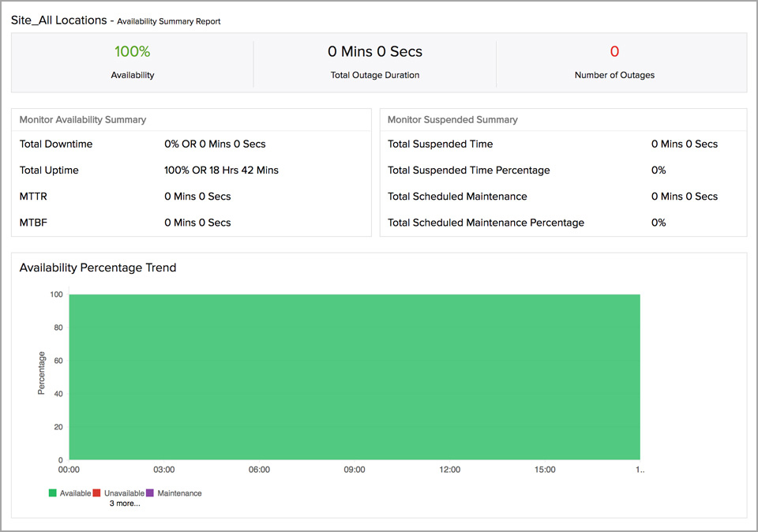Click the Total Outage Duration value
This screenshot has width=758, height=532.
pyautogui.click(x=375, y=51)
